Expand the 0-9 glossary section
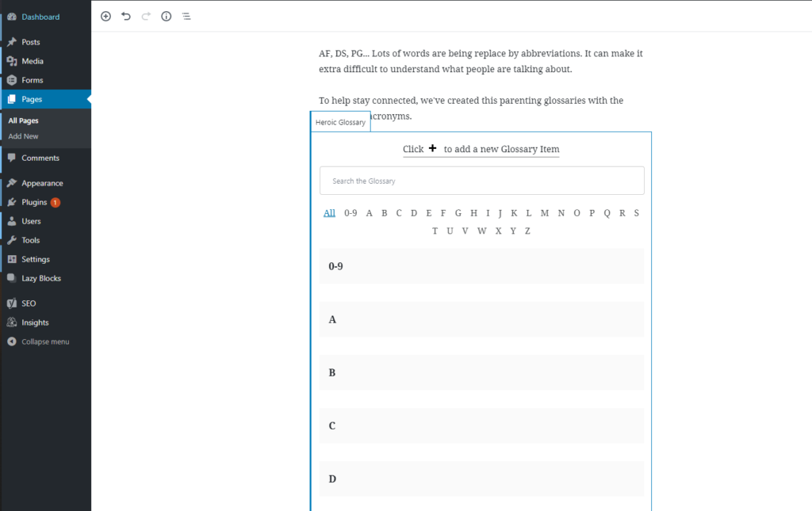This screenshot has height=511, width=812. point(481,266)
